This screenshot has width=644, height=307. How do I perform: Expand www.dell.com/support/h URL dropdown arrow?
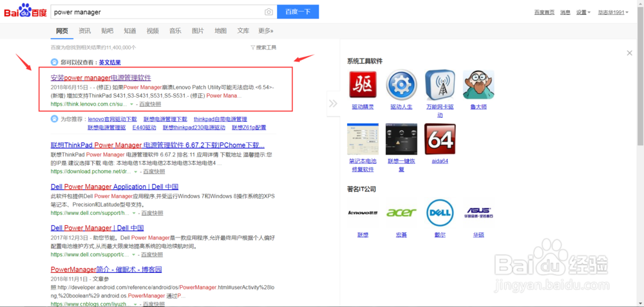point(133,213)
